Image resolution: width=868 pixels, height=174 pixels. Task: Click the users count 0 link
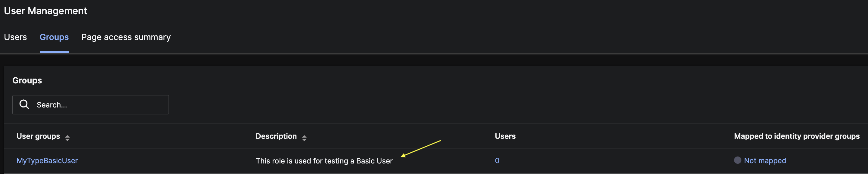coord(497,160)
